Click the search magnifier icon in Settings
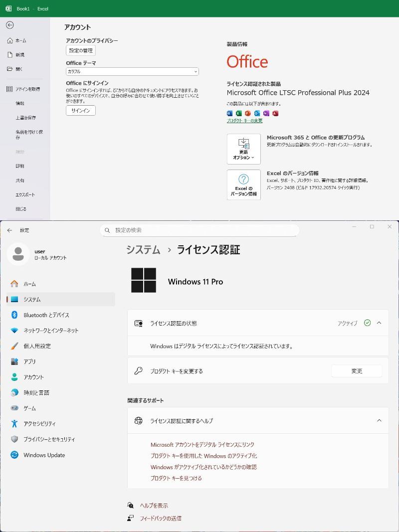This screenshot has height=532, width=399. (107, 230)
